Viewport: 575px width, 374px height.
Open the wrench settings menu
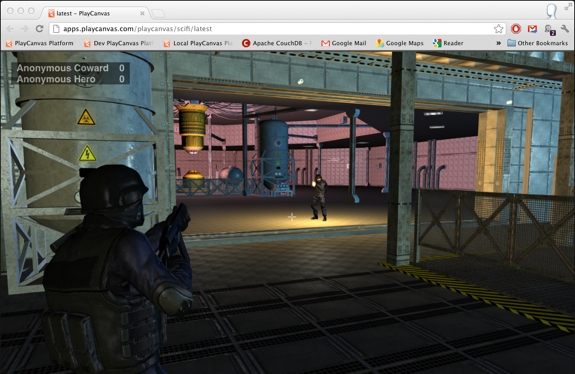click(565, 29)
